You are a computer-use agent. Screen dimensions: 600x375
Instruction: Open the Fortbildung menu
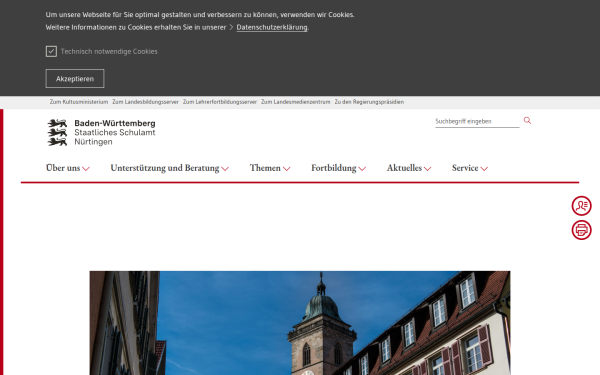334,168
